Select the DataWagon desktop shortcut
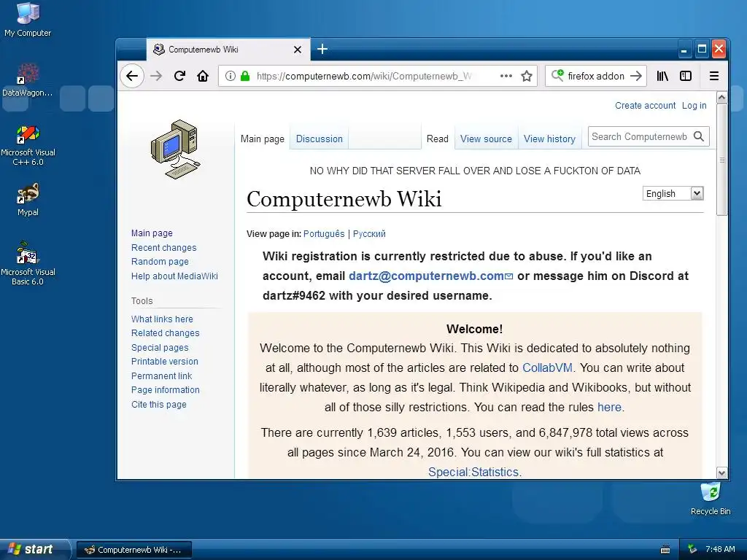The image size is (747, 560). coord(28,79)
